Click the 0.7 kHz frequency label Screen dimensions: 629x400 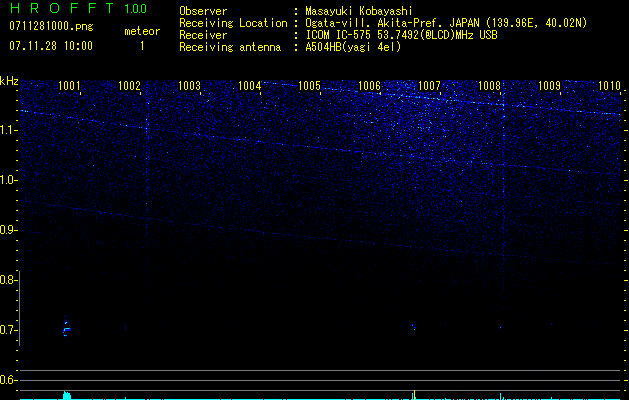coord(9,330)
